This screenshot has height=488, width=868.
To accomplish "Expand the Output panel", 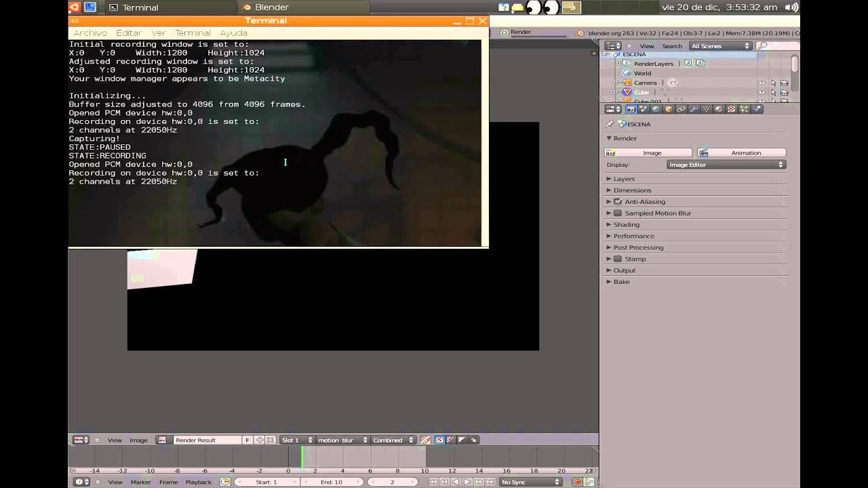I will click(625, 270).
